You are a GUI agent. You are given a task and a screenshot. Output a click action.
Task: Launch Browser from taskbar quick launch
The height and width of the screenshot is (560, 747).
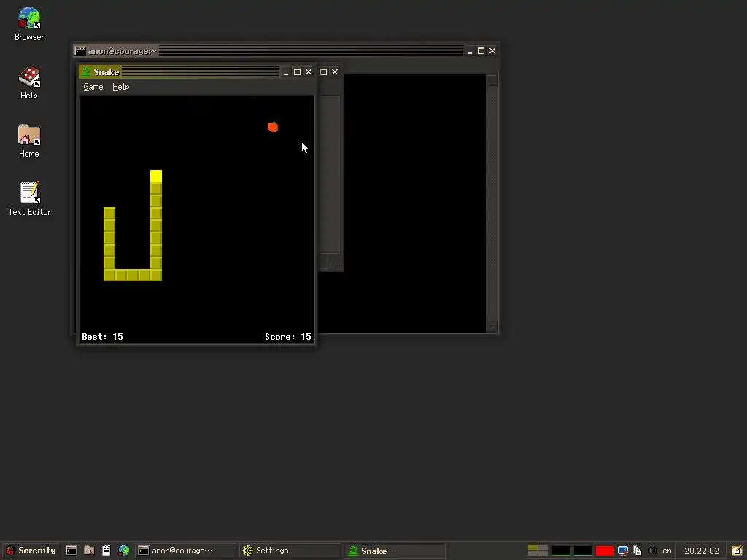pos(124,551)
